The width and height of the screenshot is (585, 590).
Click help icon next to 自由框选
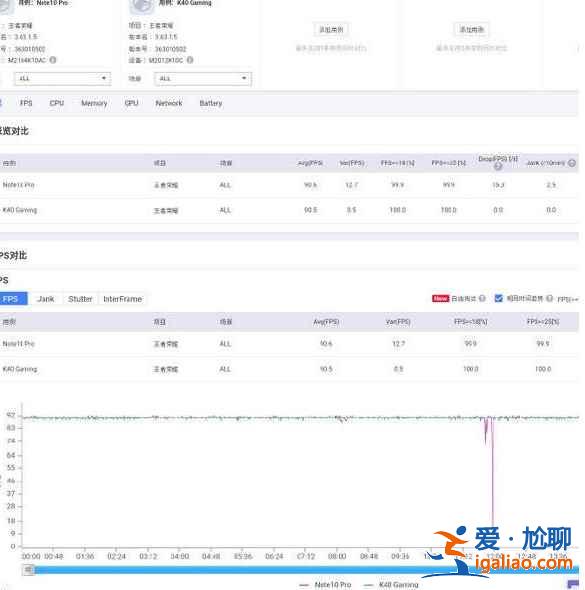tap(482, 298)
